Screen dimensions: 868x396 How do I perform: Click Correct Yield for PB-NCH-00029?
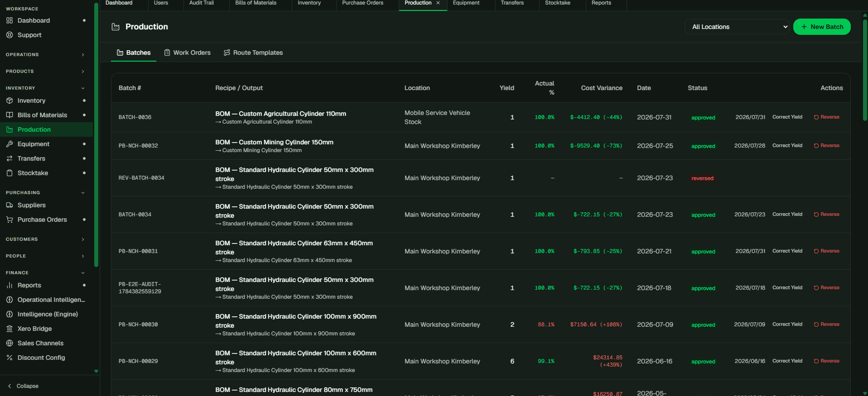click(x=787, y=361)
